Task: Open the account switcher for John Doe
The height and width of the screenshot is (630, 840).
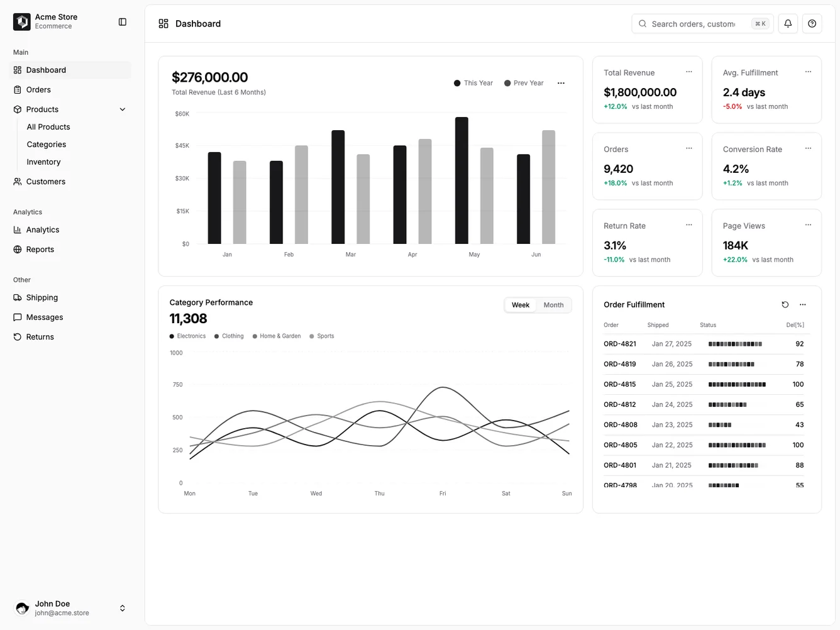Action: tap(123, 608)
